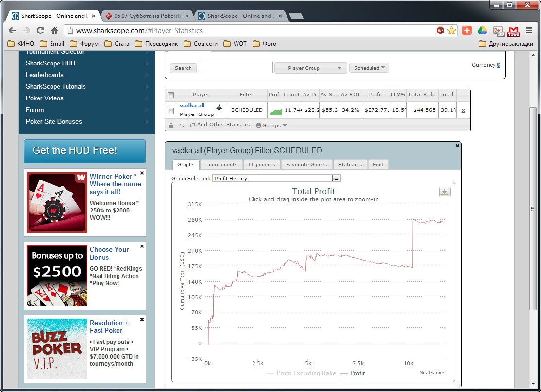Click the Google +1 extension icon
Image resolution: width=541 pixels, height=392 pixels.
pyautogui.click(x=499, y=31)
